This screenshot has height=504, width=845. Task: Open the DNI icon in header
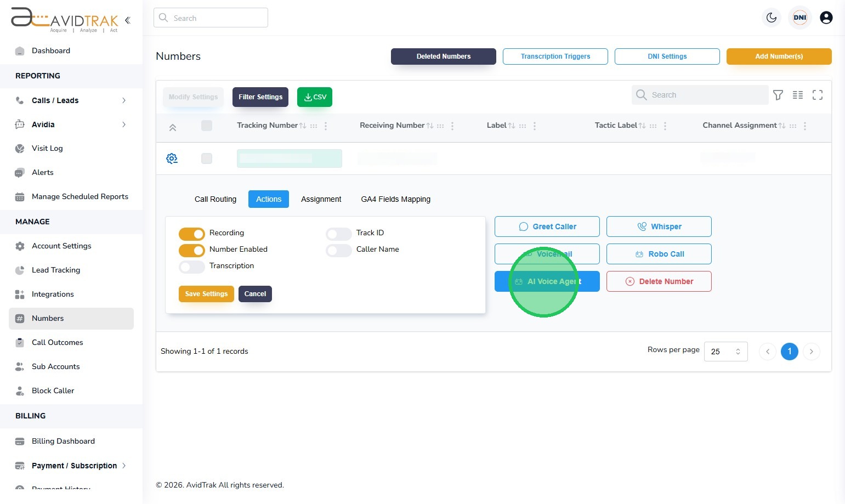pos(800,18)
